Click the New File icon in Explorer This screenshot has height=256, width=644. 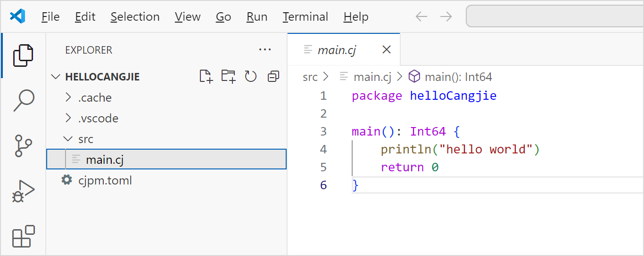pyautogui.click(x=206, y=77)
